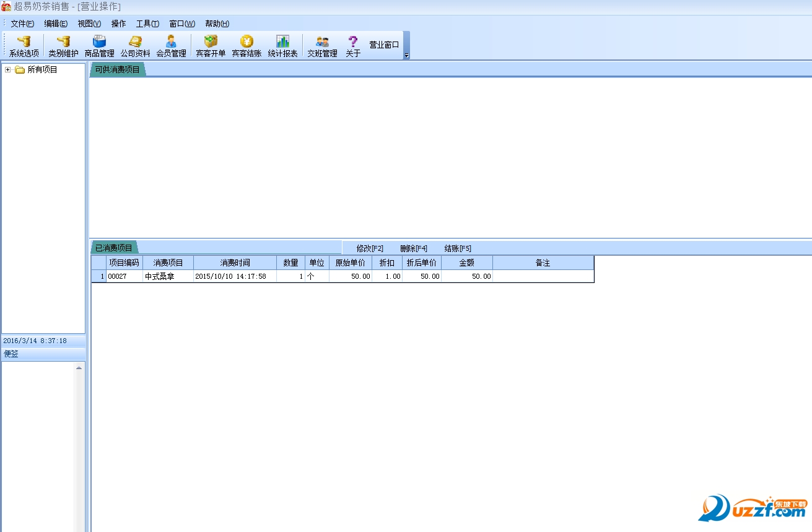Open 宾客结账 guest checkout icon
This screenshot has height=532, width=812.
point(247,46)
